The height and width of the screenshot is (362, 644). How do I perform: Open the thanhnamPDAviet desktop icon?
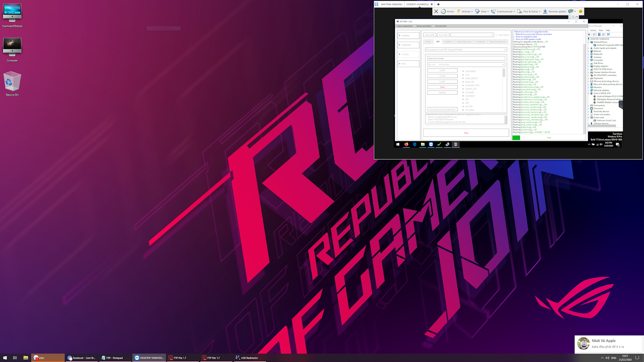[12, 16]
